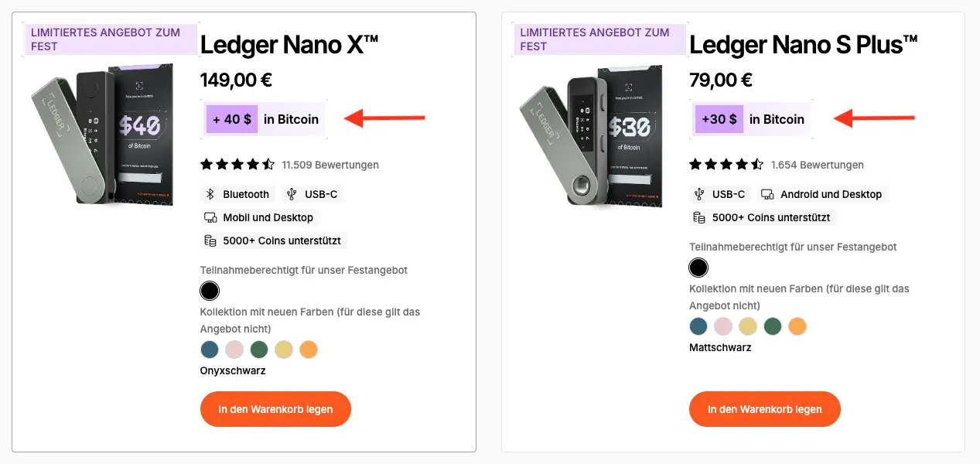Screen dimensions: 980x464
Task: Click the Android und Desktop device icon
Action: 767,194
